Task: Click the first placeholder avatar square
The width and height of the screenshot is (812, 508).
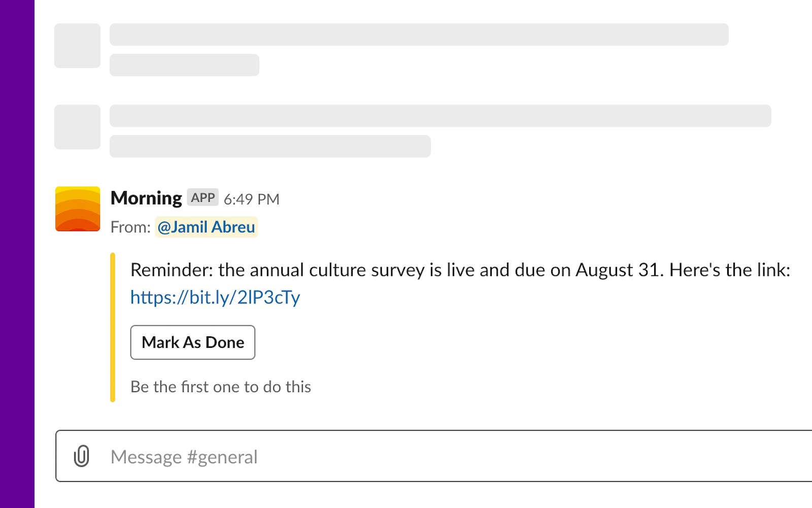Action: pyautogui.click(x=78, y=46)
